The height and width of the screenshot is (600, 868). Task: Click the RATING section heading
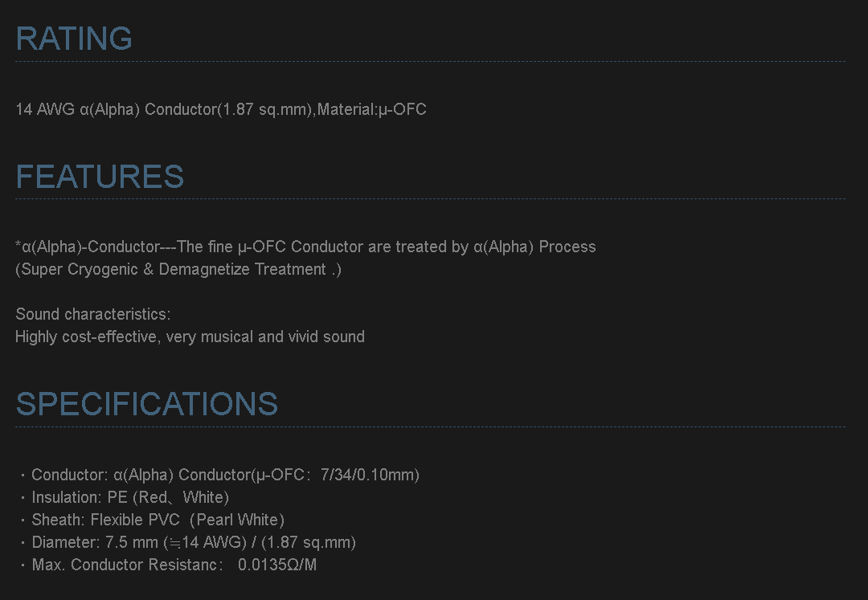tap(74, 39)
